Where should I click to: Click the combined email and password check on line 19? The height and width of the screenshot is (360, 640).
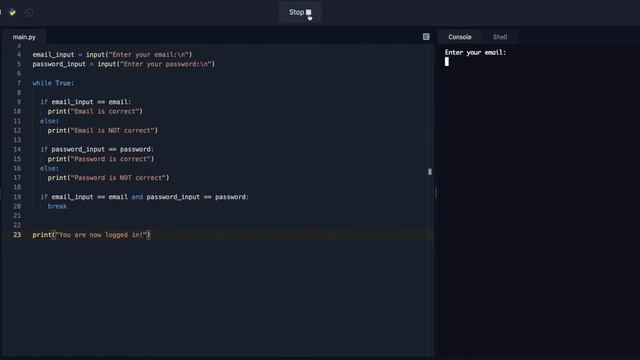(144, 197)
